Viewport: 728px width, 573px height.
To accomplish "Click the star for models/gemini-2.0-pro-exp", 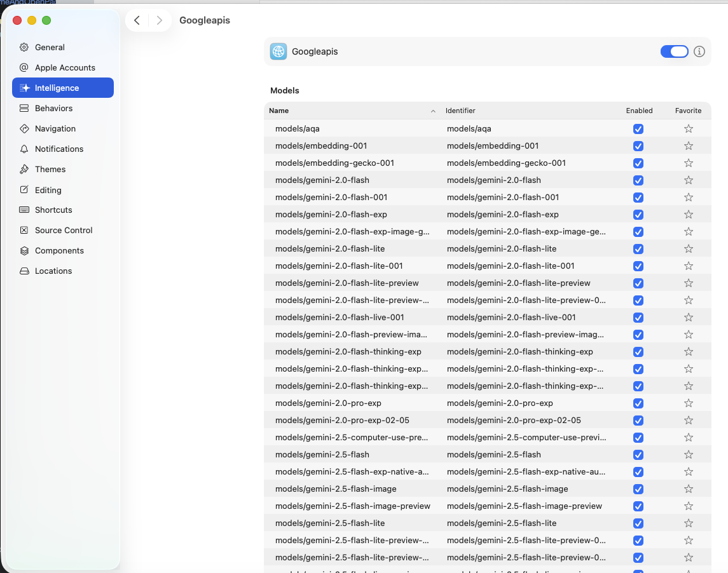I will (688, 403).
